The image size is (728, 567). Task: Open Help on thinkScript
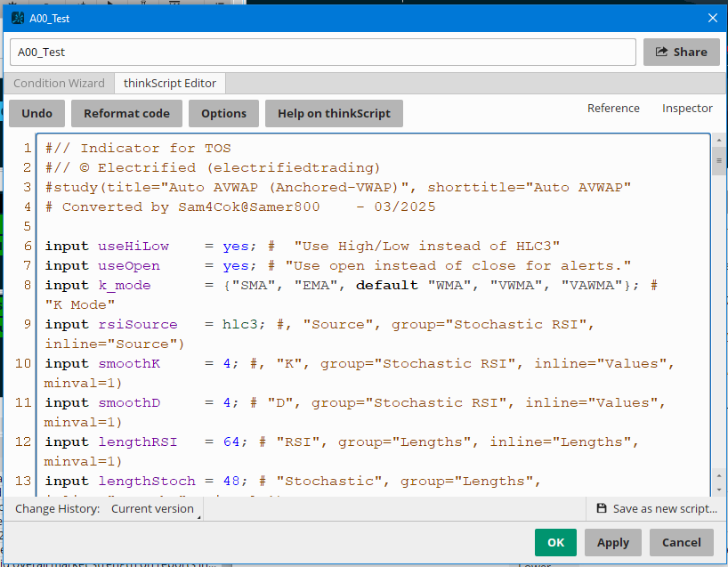point(334,113)
